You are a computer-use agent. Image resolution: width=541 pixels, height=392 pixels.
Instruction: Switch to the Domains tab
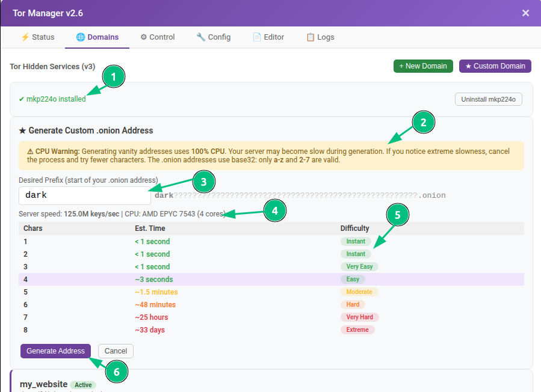click(x=97, y=37)
